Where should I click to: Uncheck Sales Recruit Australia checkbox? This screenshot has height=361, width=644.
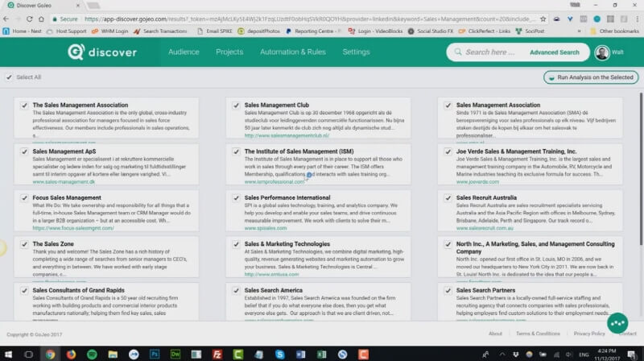tap(448, 197)
